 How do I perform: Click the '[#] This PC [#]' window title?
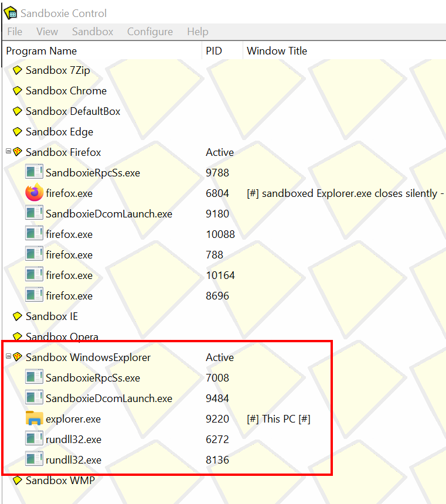click(278, 419)
